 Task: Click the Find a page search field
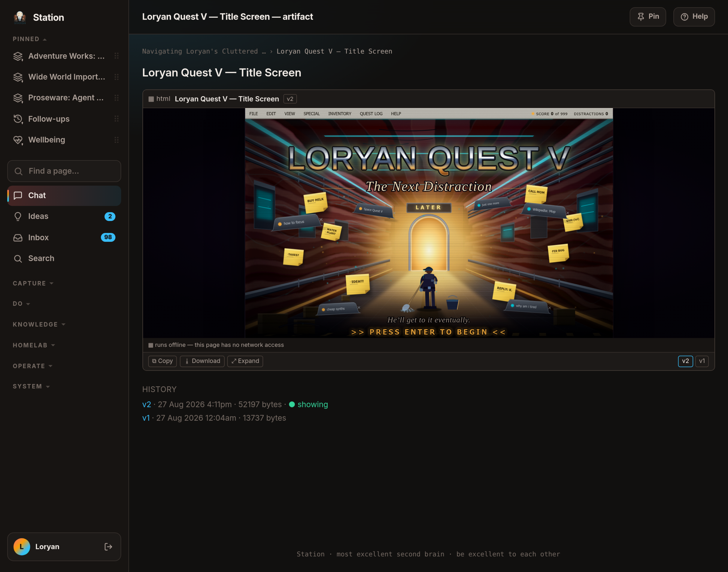[64, 171]
